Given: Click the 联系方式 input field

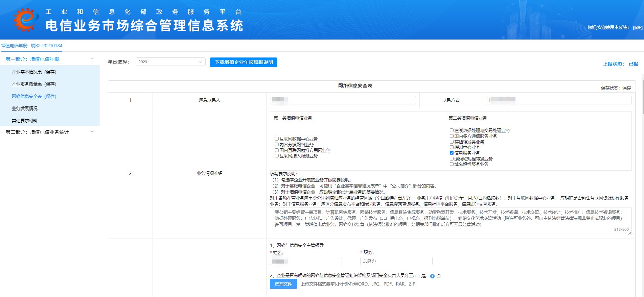Looking at the screenshot, I should 558,100.
